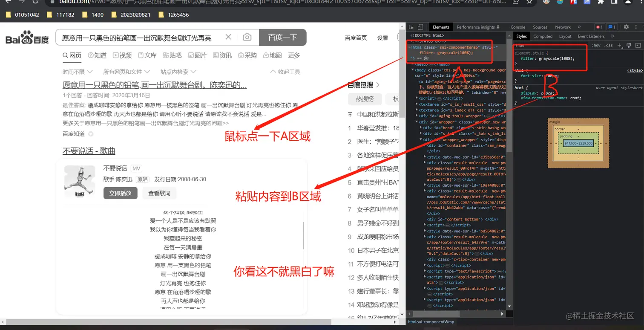Click the MV tag next to 不要说话

(x=136, y=168)
